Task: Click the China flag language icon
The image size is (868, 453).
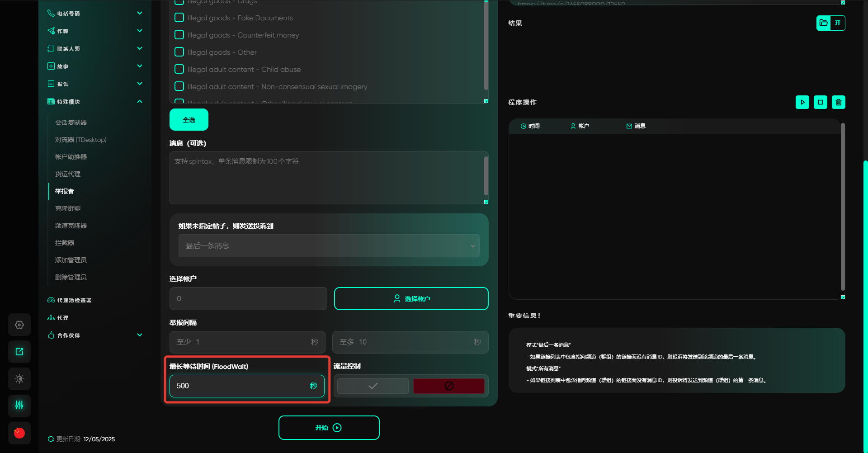Action: coord(19,433)
